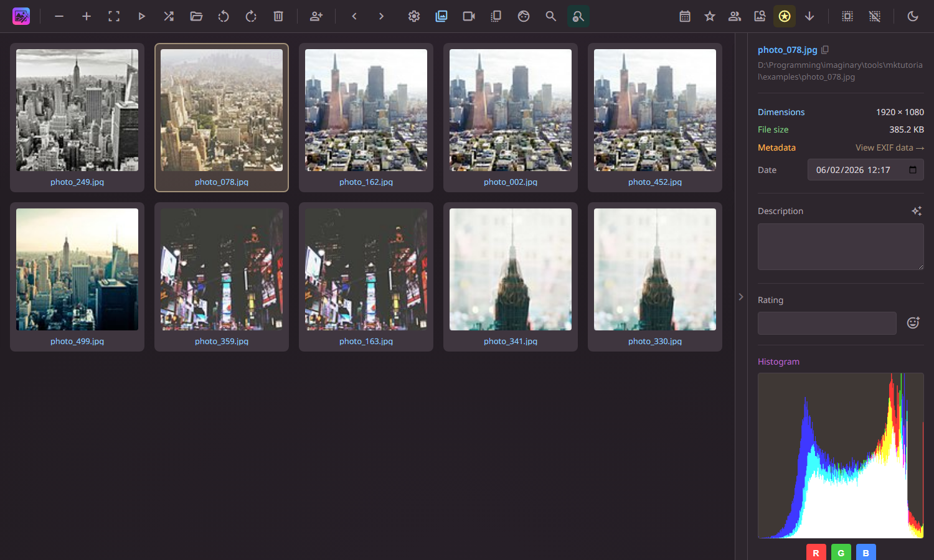Download the current photo
Screen dimensions: 934x560
(810, 16)
